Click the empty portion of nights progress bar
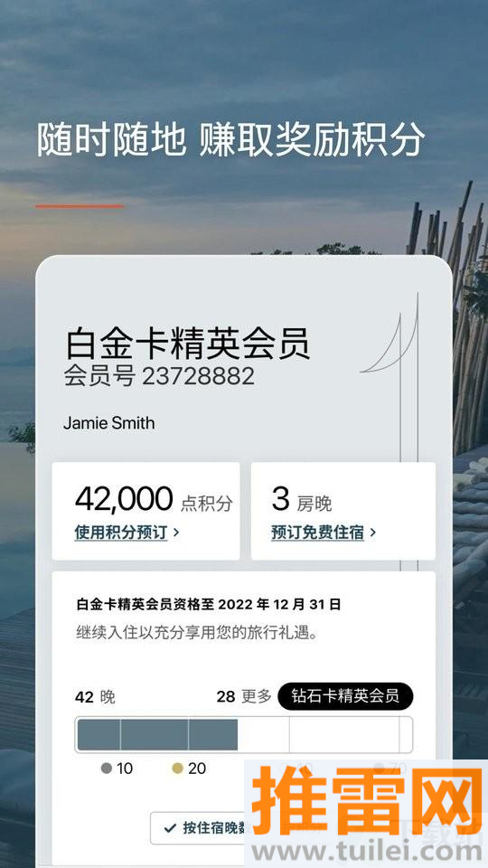This screenshot has width=488, height=868. point(324,734)
